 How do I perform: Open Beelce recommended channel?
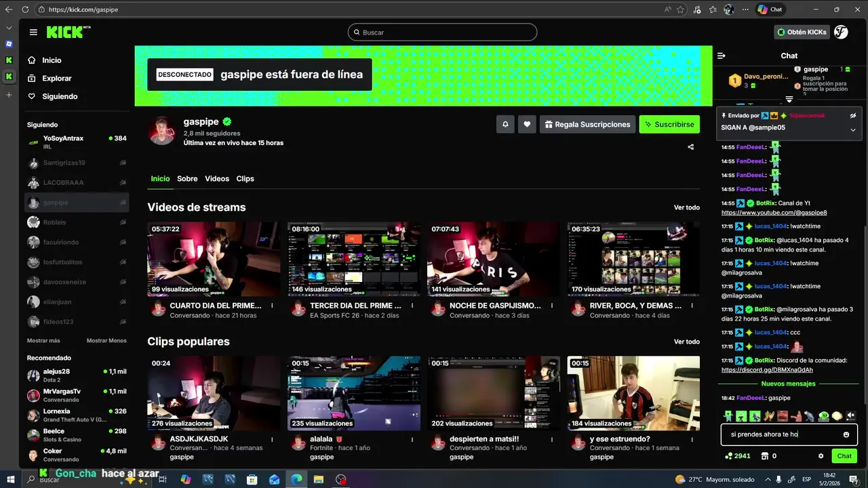click(77, 435)
